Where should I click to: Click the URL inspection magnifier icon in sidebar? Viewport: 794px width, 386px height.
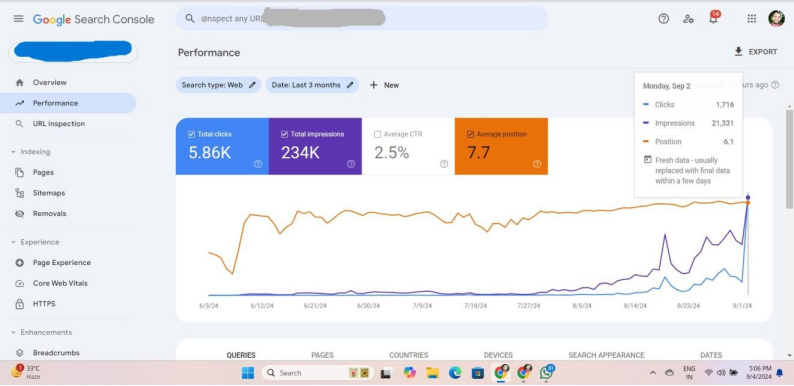pos(19,124)
